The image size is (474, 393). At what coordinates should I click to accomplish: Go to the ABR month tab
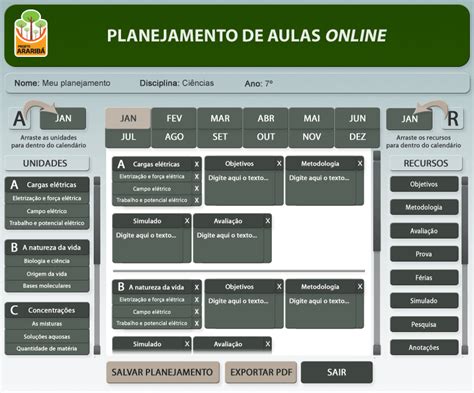pos(266,118)
